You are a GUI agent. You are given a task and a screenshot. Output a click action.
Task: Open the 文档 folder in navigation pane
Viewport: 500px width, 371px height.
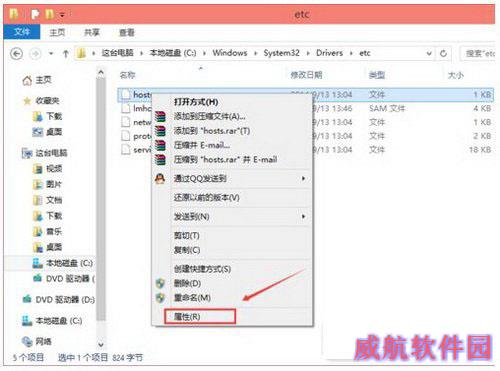54,200
